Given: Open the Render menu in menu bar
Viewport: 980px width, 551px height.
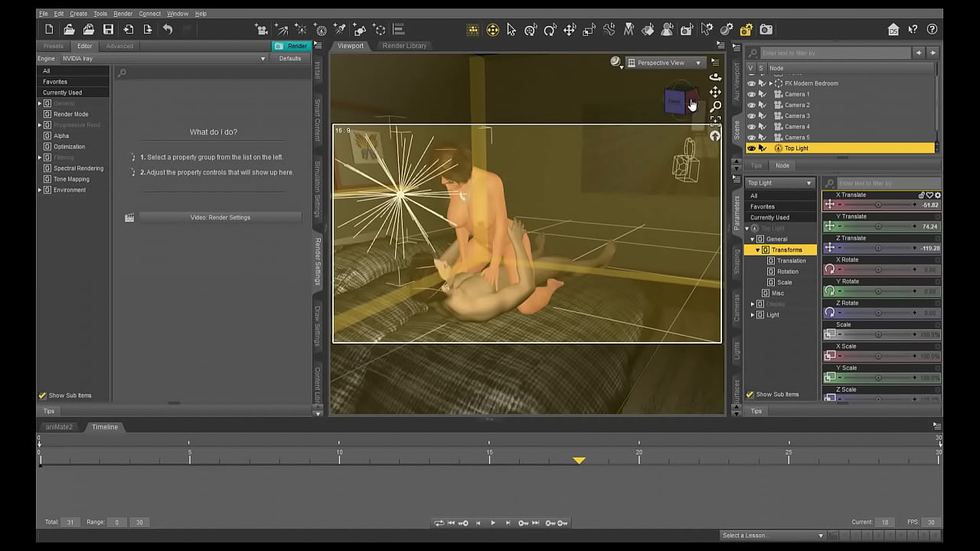Looking at the screenshot, I should [122, 14].
